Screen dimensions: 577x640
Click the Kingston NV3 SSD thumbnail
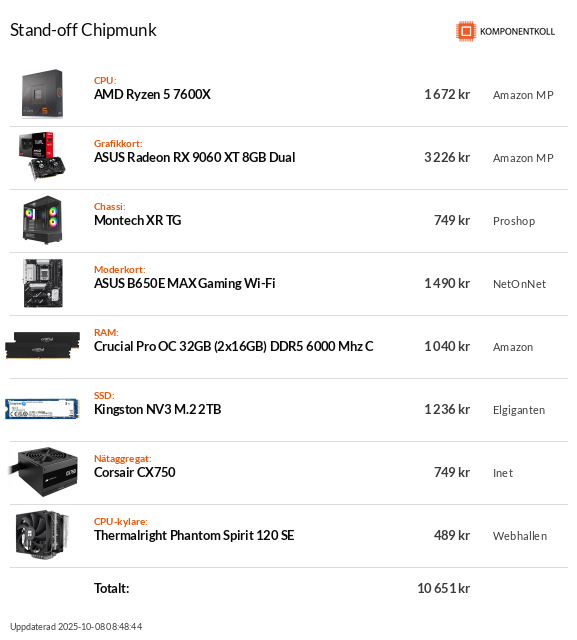tap(42, 409)
